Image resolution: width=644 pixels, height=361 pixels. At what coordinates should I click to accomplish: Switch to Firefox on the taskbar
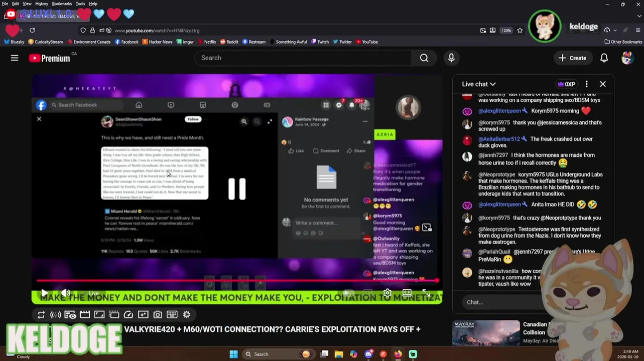[398, 354]
